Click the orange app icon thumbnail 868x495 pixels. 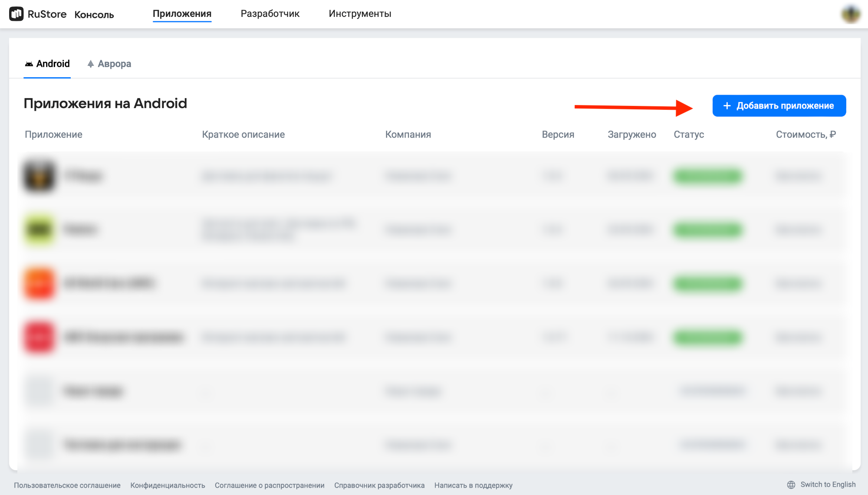coord(39,283)
